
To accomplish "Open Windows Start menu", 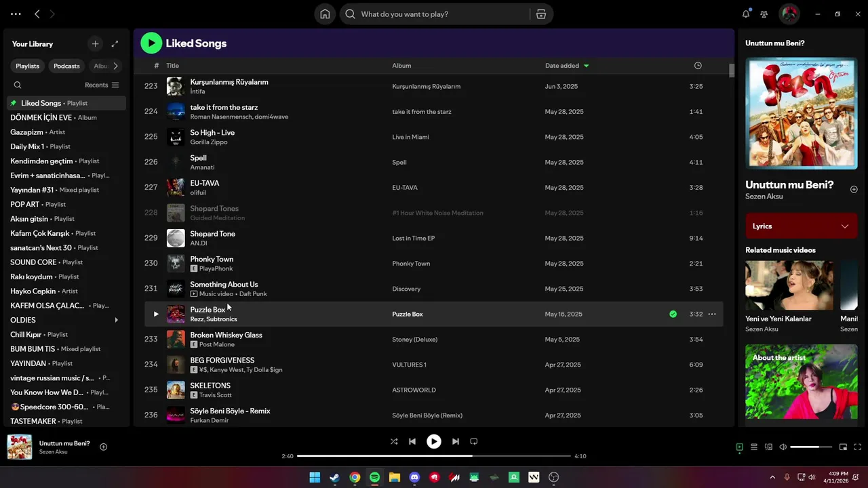I will [x=315, y=478].
